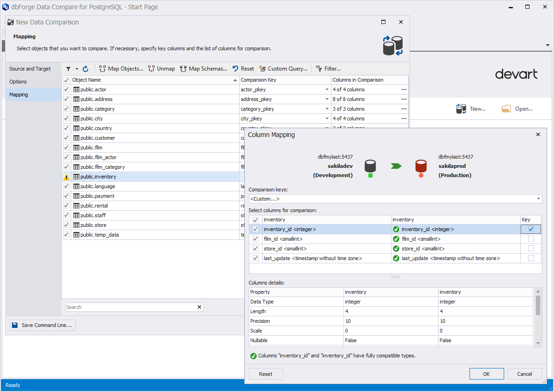Screen dimensions: 554x392
Task: Click the Unmap toolbar icon
Action: point(151,69)
